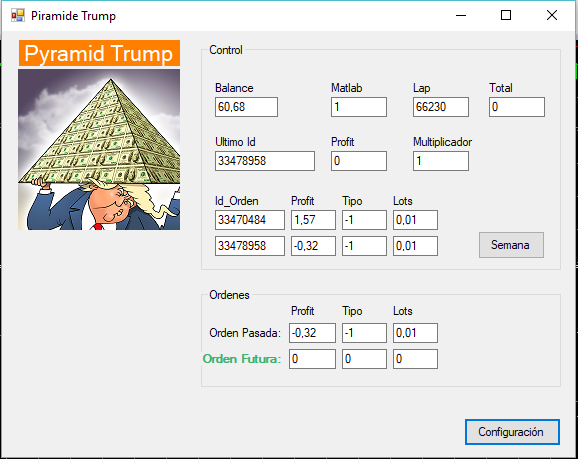Click the Ultimo Id label
This screenshot has width=578, height=459.
click(235, 142)
